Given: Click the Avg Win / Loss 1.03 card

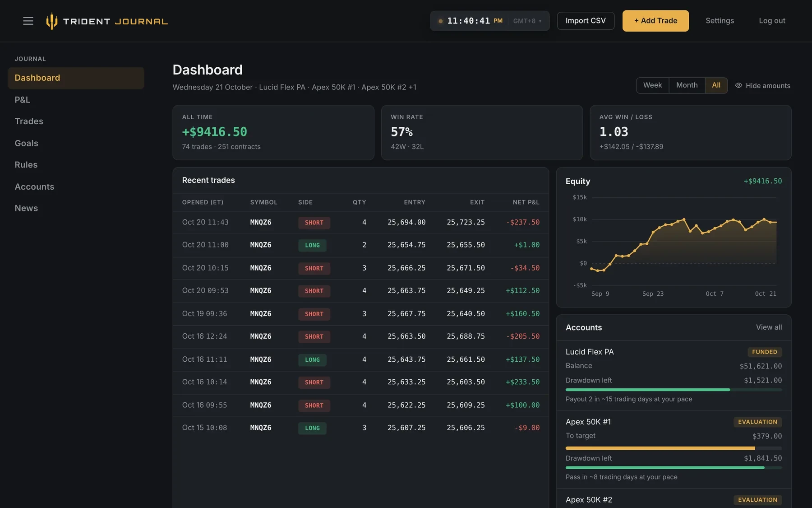Looking at the screenshot, I should pos(691,133).
